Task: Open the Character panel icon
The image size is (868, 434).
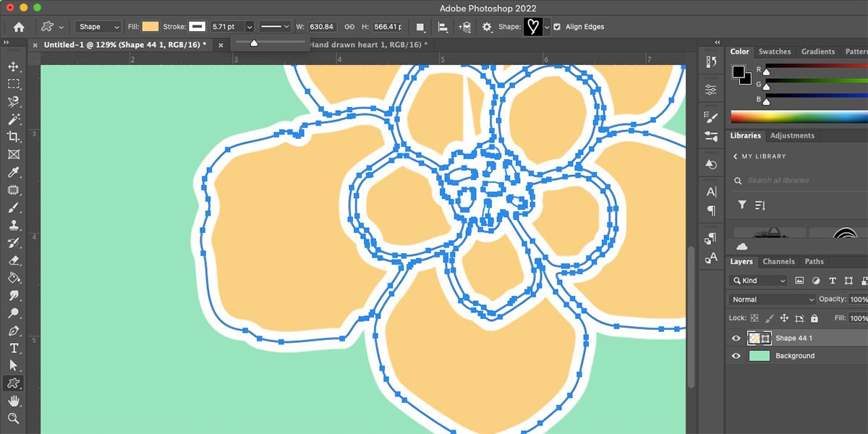Action: [x=711, y=192]
